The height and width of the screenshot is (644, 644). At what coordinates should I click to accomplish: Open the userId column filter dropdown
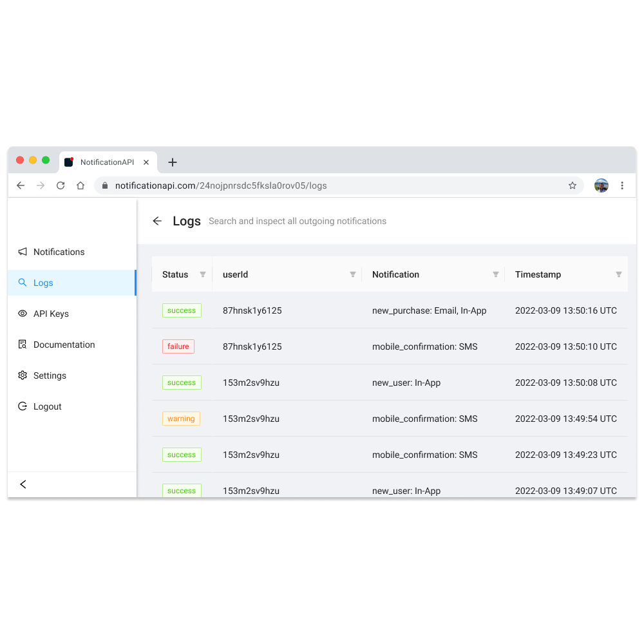(x=354, y=274)
